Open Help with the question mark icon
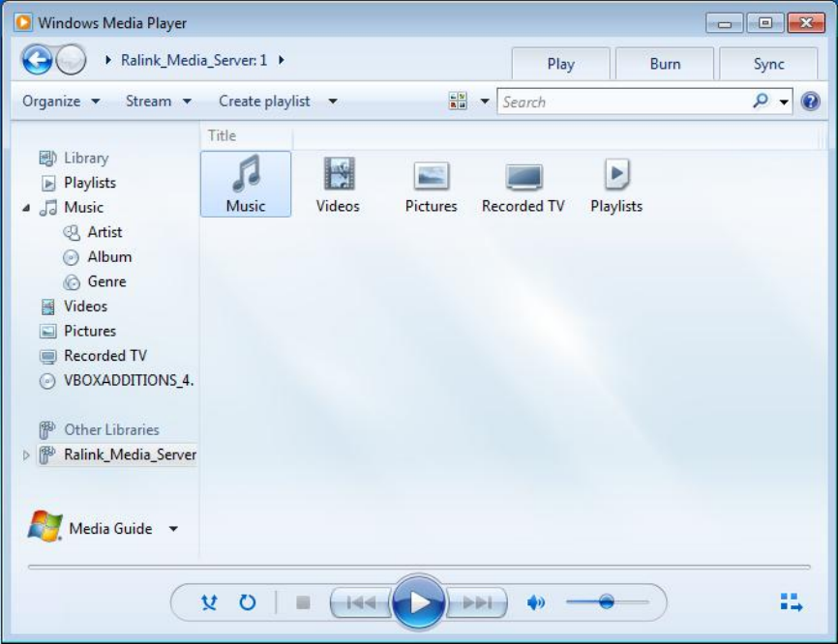 (811, 101)
